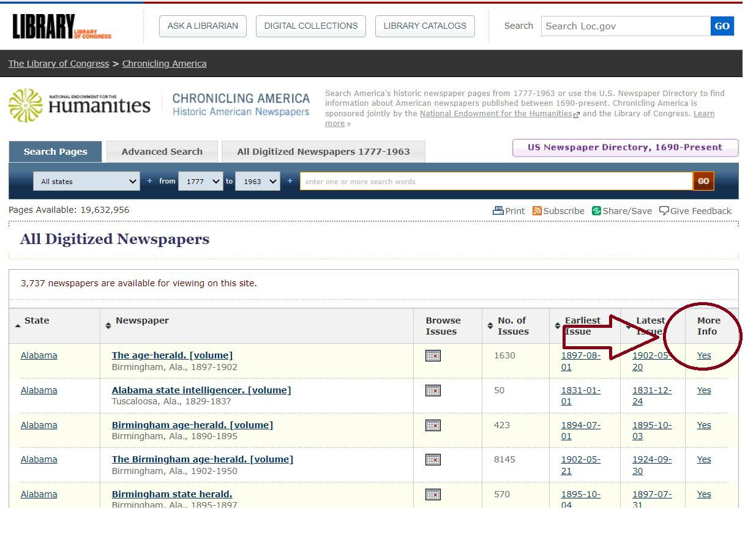Click the brown GO button for newspaper search
The image size is (756, 537).
pyautogui.click(x=703, y=181)
